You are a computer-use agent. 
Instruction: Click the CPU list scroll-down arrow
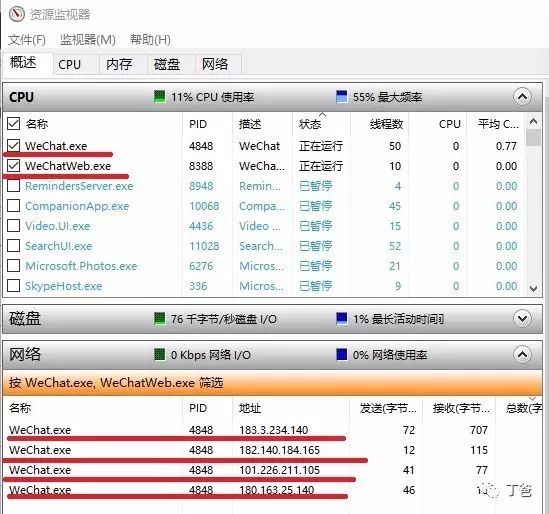tap(533, 289)
